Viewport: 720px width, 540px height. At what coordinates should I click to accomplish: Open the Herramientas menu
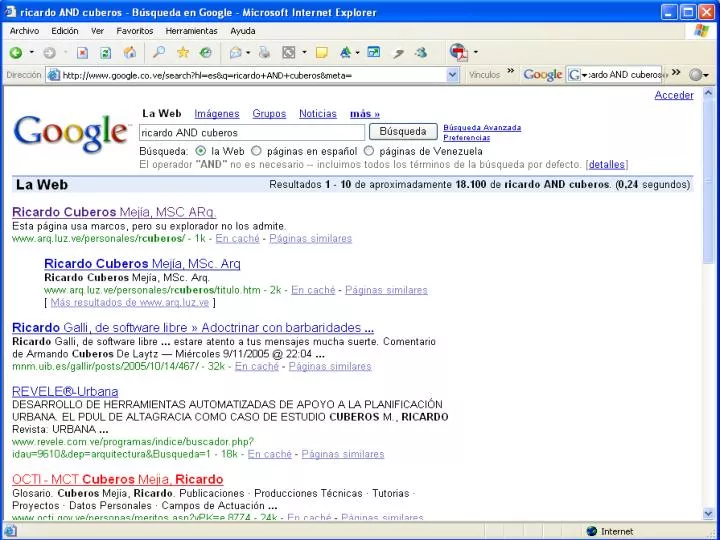click(191, 31)
